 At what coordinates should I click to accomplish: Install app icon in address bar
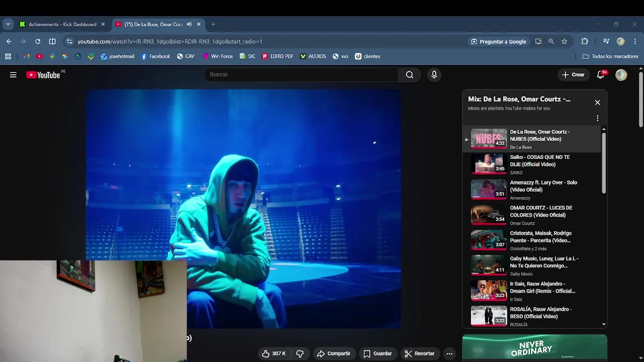[538, 41]
